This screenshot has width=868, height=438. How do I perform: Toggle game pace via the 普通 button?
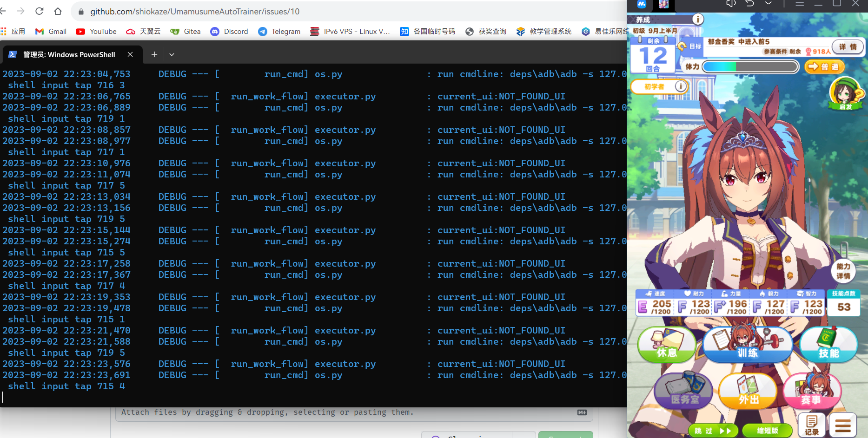tap(824, 66)
